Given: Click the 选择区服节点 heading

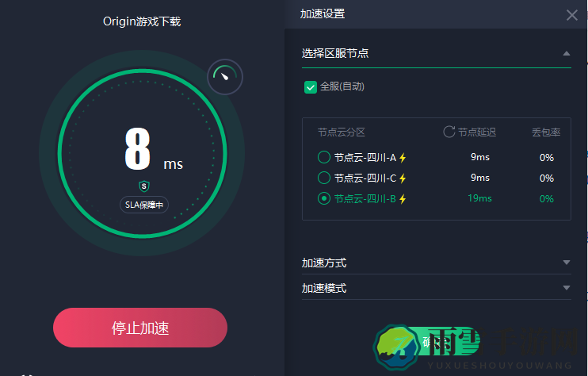Looking at the screenshot, I should [335, 53].
